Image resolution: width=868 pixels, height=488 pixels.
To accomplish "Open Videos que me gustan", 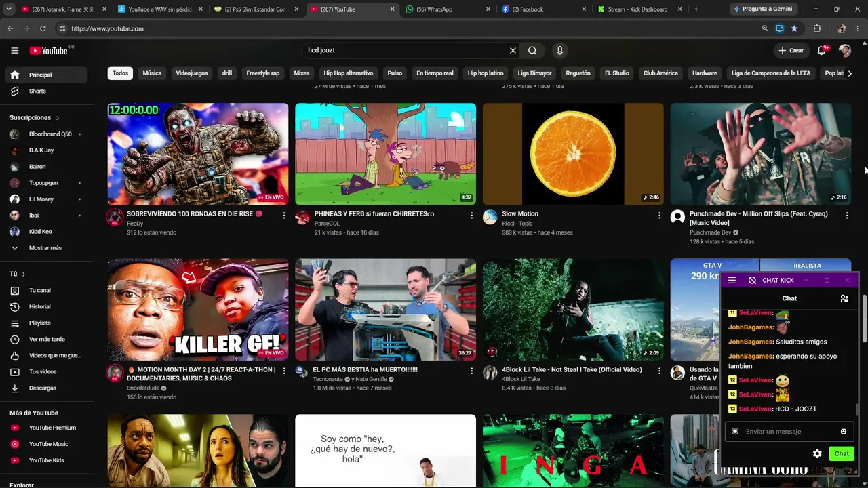I will coord(47,355).
